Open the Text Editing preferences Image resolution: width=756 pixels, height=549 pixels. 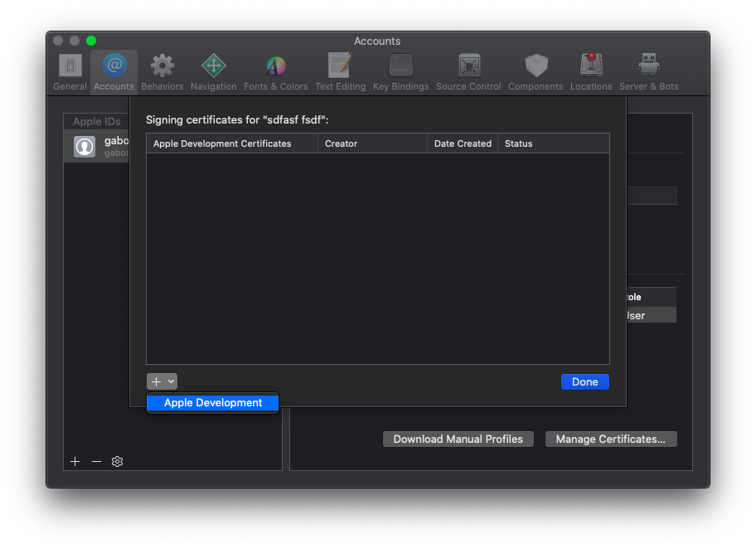[x=341, y=72]
